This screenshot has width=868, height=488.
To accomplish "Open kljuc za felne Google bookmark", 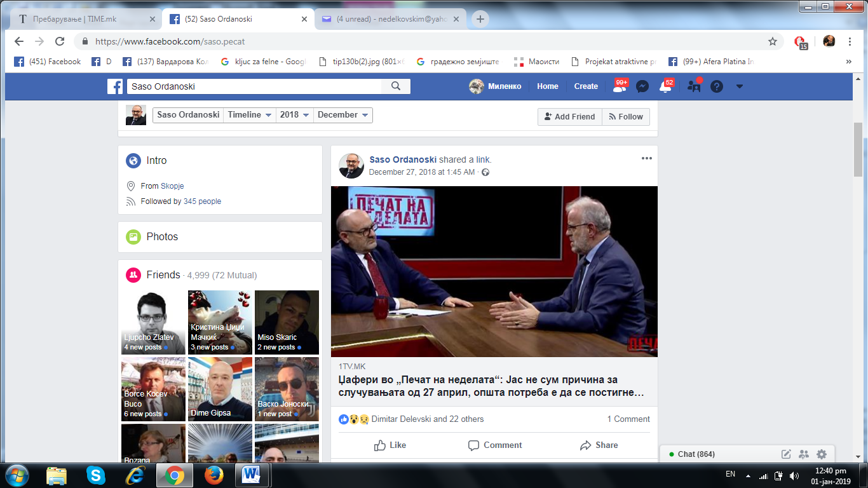I will (263, 62).
